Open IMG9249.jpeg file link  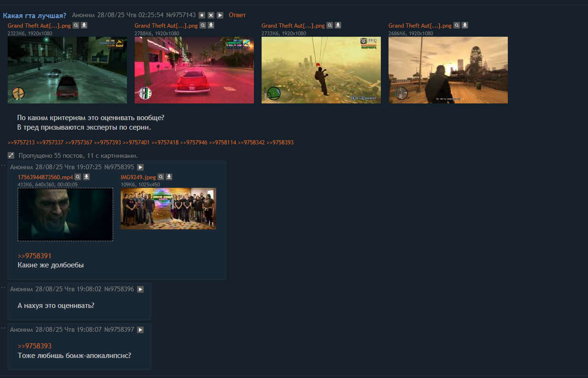[x=138, y=177]
